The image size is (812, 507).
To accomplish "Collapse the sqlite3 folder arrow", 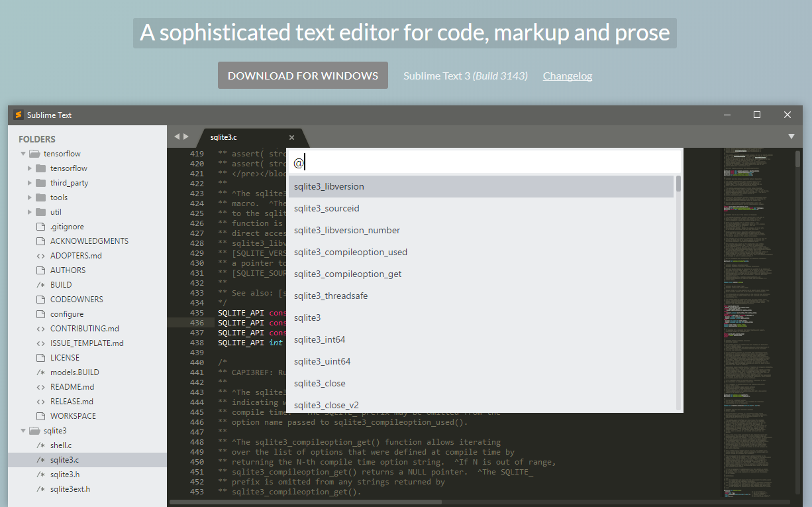I will click(23, 431).
